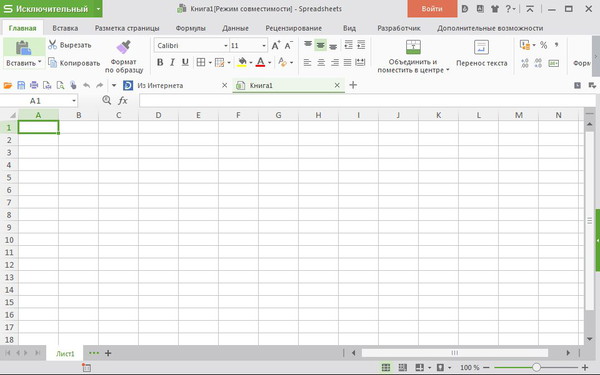
Task: Toggle Italic formatting
Action: [x=172, y=62]
